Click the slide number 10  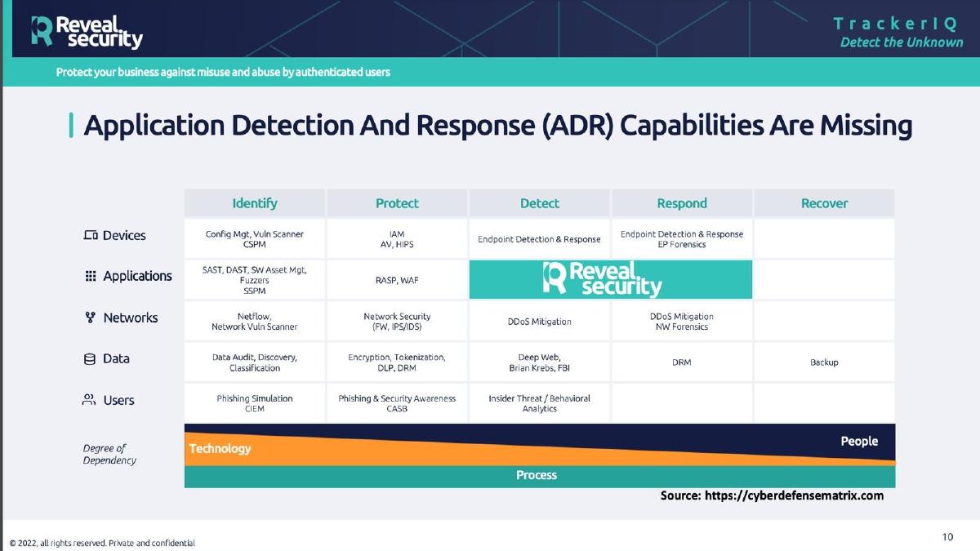tap(947, 536)
